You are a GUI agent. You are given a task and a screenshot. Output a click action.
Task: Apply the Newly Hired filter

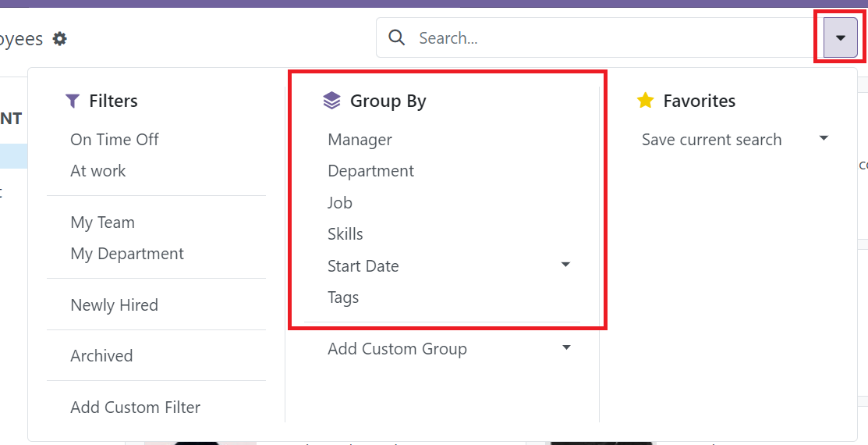tap(115, 305)
